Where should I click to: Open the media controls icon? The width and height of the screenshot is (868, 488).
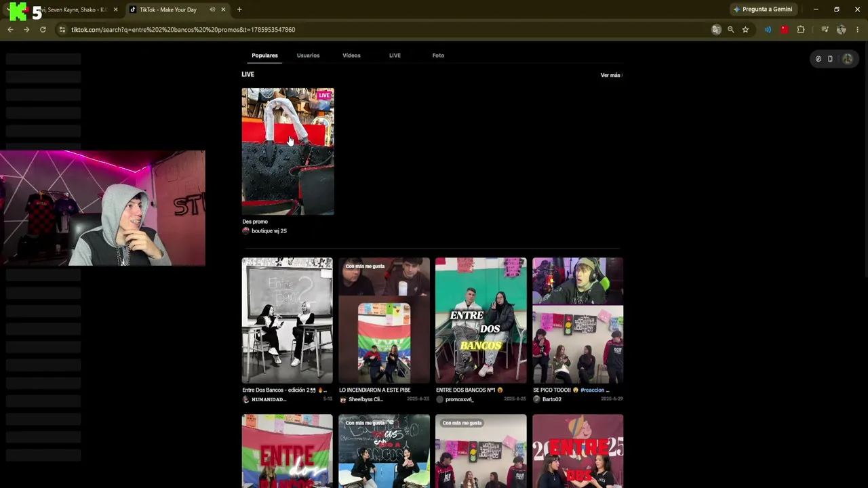coord(825,30)
